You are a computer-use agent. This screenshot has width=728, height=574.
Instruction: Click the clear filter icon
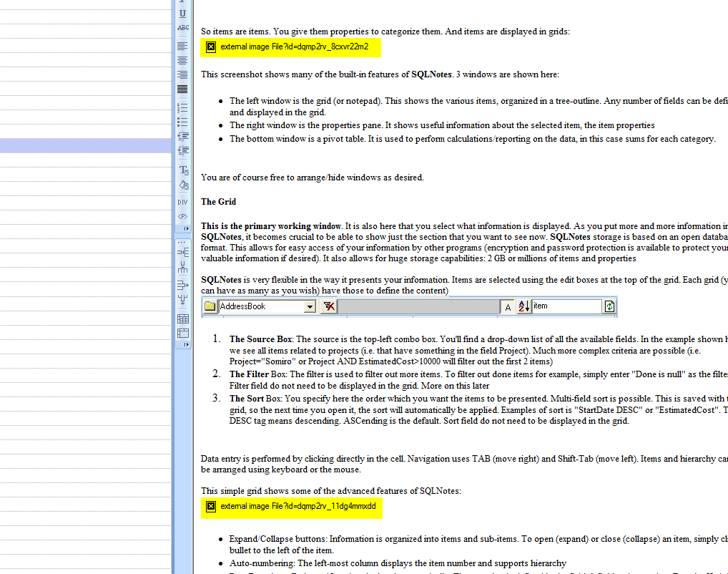point(329,306)
